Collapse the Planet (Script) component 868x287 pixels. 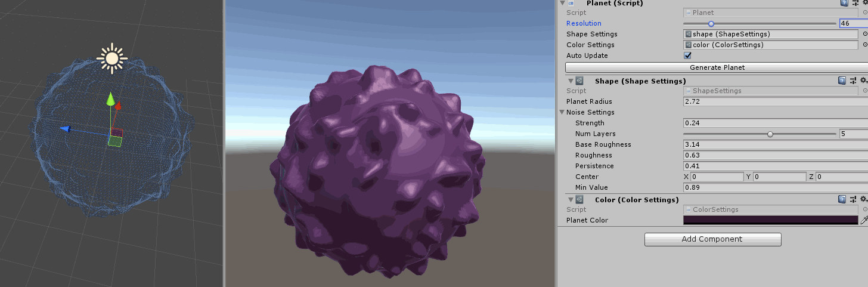[561, 3]
